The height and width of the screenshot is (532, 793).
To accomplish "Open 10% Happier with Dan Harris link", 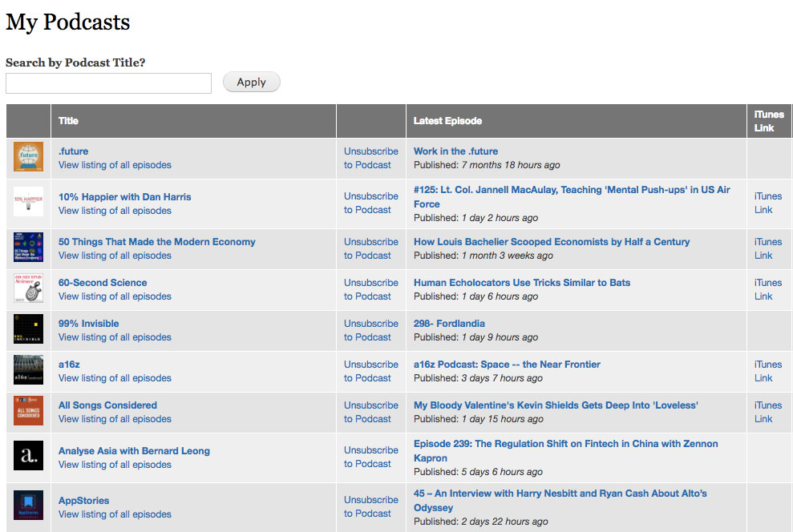I will tap(124, 197).
